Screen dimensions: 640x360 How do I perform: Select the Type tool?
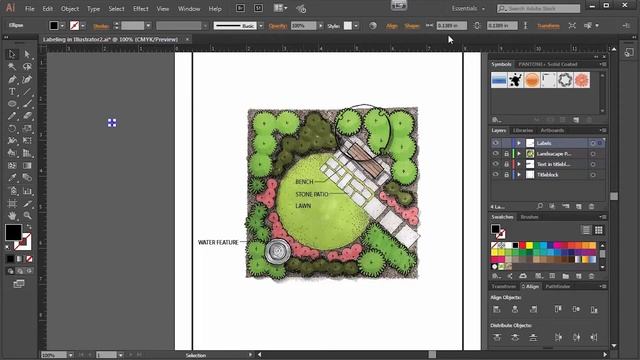pyautogui.click(x=12, y=91)
